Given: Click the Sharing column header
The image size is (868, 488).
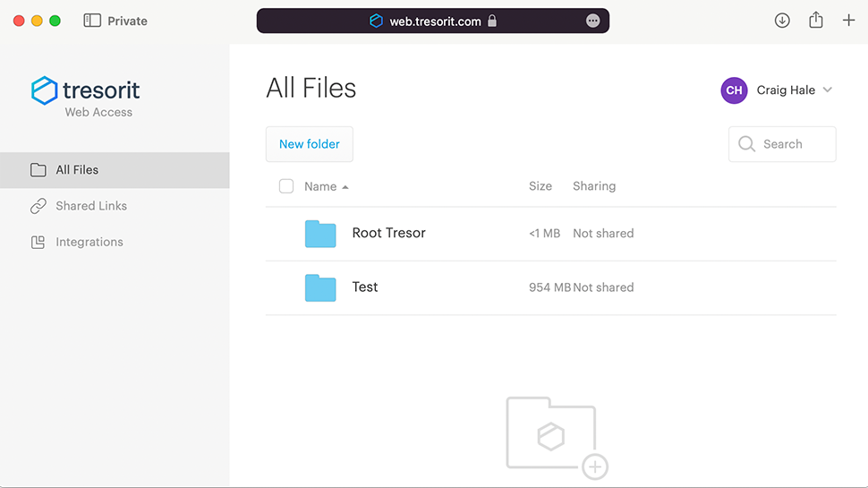Looking at the screenshot, I should (594, 186).
